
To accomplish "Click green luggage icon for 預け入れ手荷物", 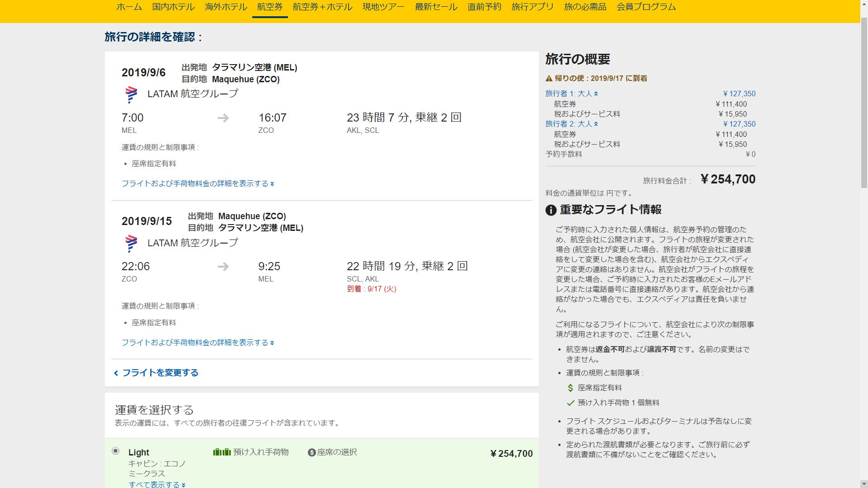I will [222, 452].
